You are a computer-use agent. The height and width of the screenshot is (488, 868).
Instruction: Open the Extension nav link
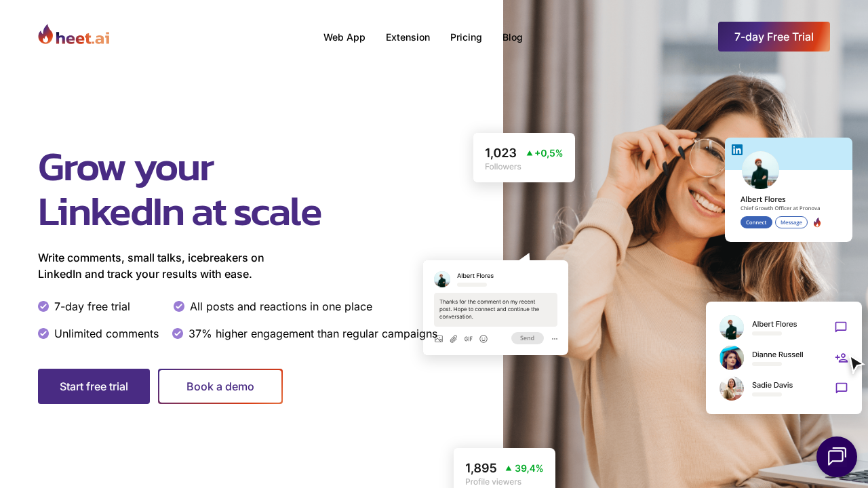tap(408, 37)
